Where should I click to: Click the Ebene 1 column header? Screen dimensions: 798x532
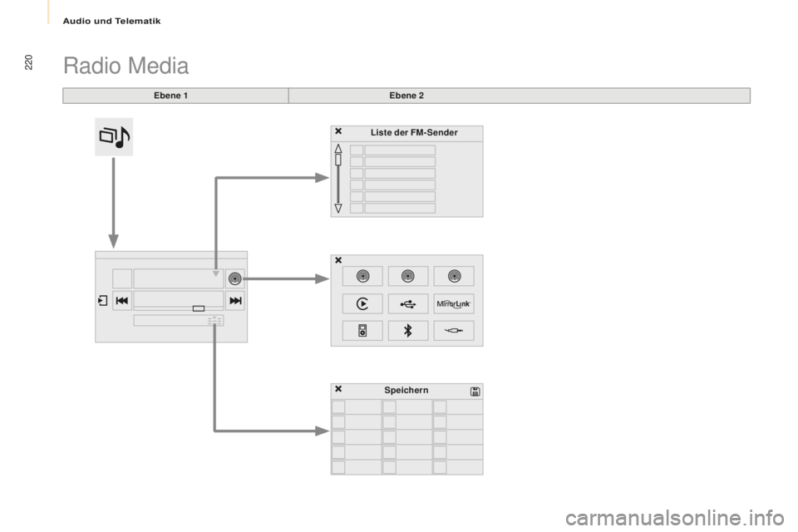click(170, 96)
